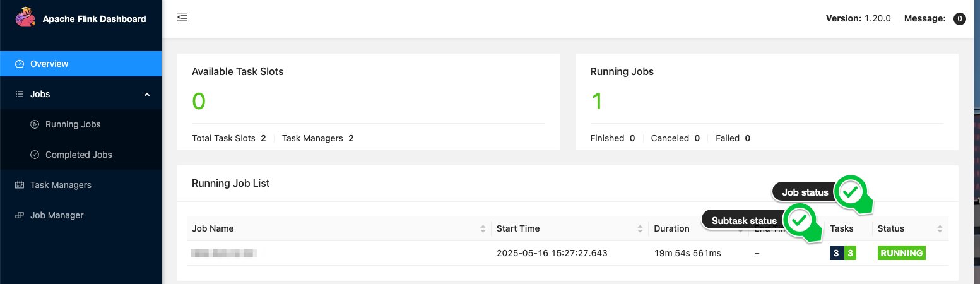Collapse the Jobs submenu chevron
Viewport: 980px width, 284px height.
tap(147, 95)
